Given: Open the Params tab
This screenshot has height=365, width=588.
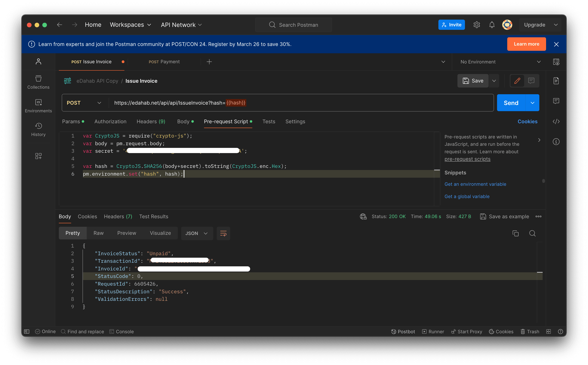Looking at the screenshot, I should [73, 121].
